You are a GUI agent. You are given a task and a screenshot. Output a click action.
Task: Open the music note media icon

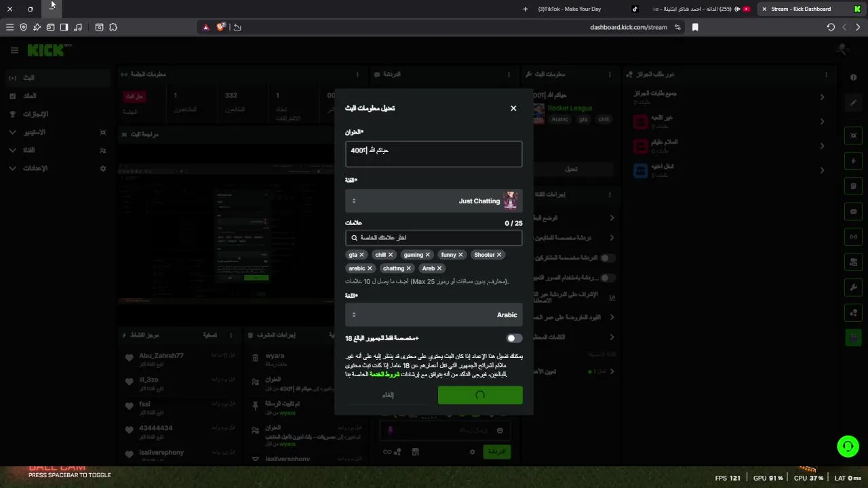[x=78, y=27]
